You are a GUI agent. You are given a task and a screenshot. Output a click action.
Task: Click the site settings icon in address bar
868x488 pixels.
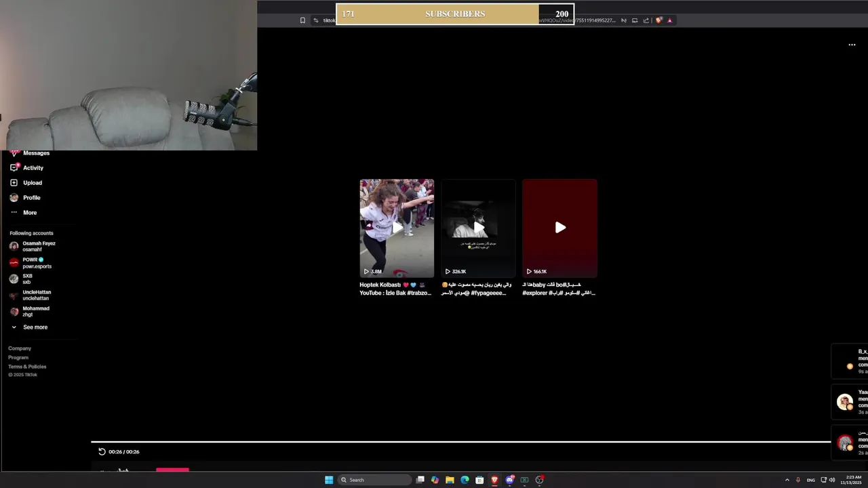click(315, 20)
